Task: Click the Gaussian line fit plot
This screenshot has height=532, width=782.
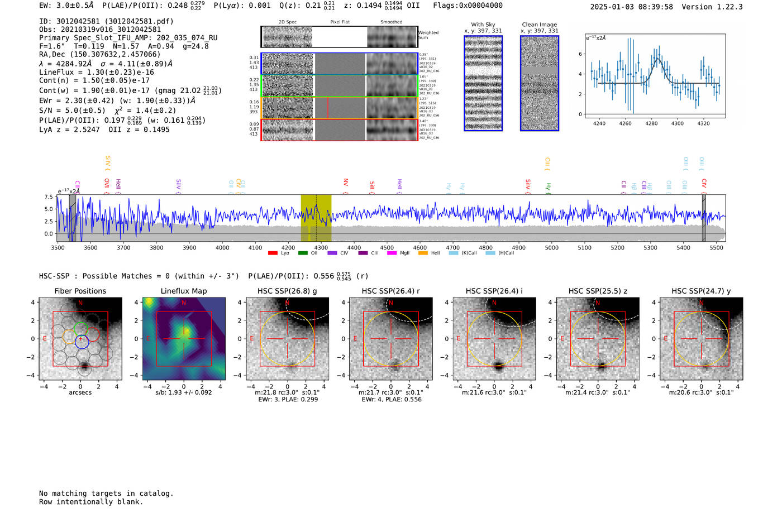Action: pos(655,76)
